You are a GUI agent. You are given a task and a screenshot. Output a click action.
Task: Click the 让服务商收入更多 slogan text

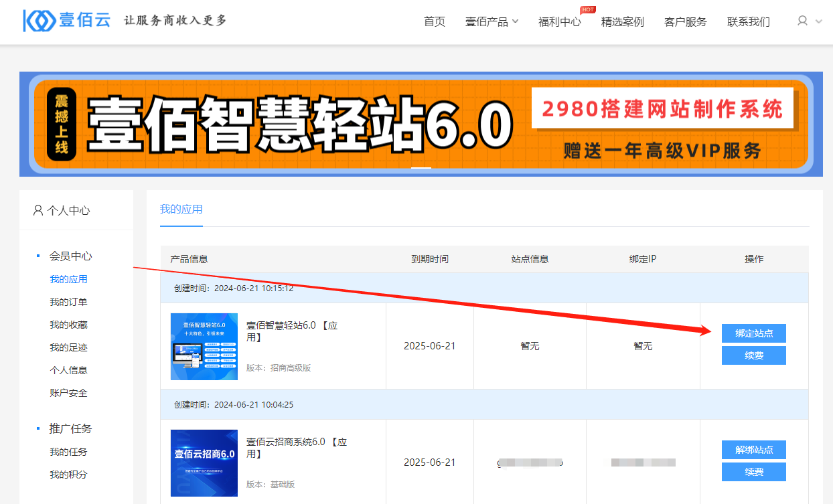175,21
